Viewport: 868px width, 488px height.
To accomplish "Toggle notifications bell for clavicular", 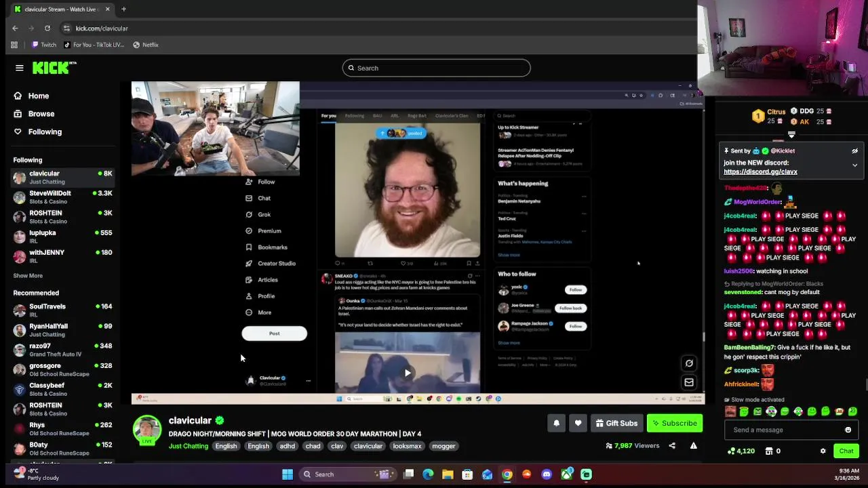I will pyautogui.click(x=556, y=423).
